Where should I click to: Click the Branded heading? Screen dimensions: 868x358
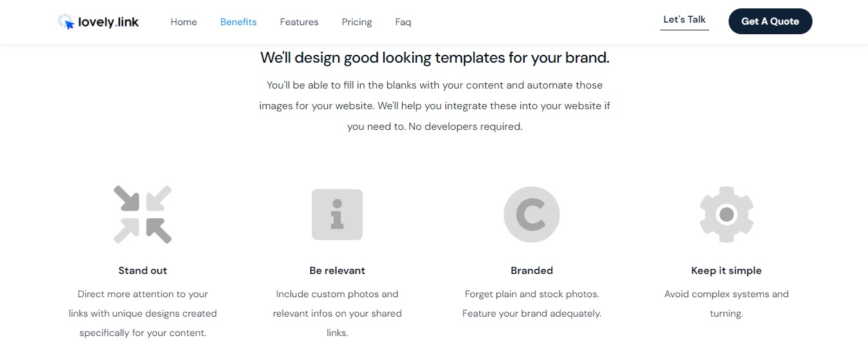pyautogui.click(x=532, y=271)
